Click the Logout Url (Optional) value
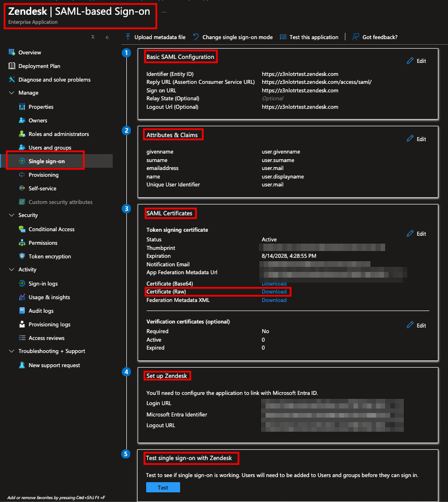448x502 pixels. click(x=300, y=107)
